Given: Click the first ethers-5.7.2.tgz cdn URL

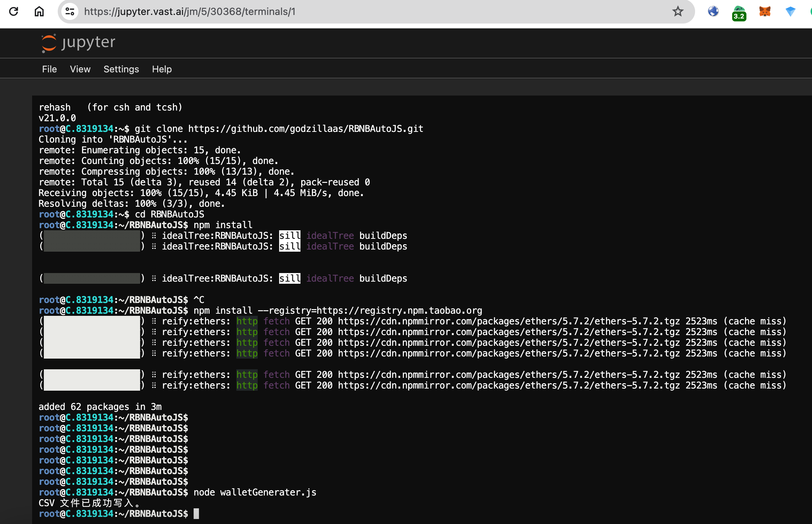Looking at the screenshot, I should [509, 321].
